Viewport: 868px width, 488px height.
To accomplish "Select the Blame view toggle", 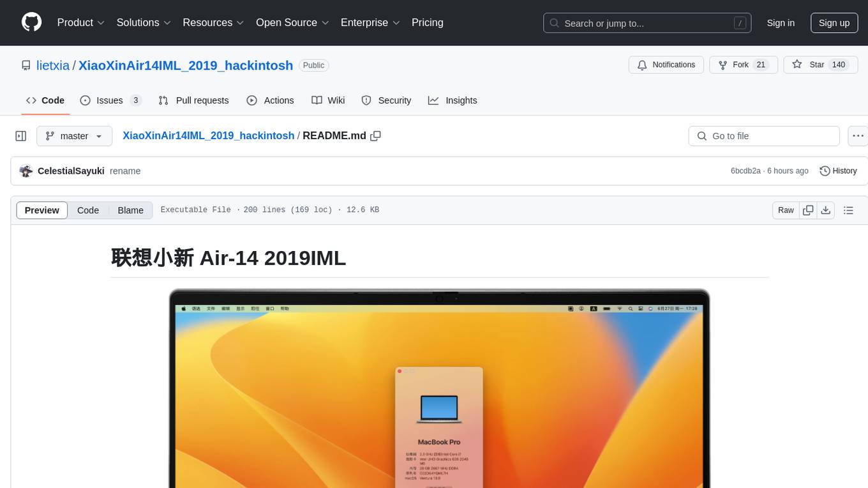I will pyautogui.click(x=130, y=210).
